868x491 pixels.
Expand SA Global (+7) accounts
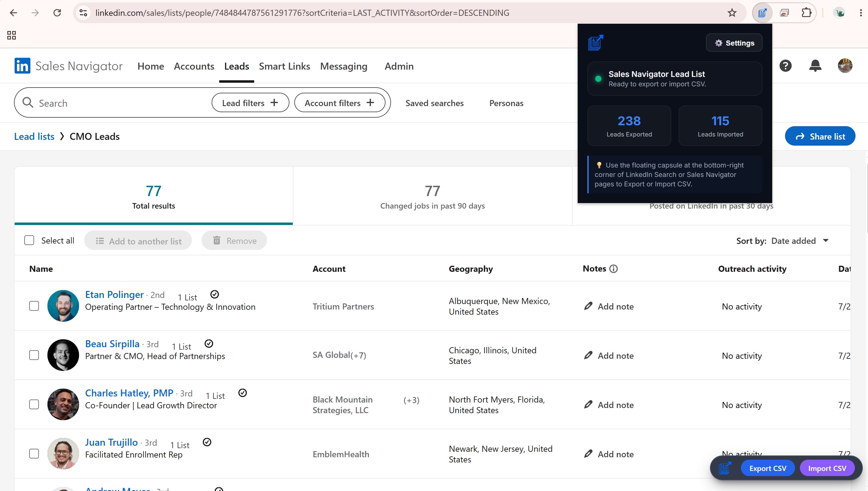click(x=358, y=355)
